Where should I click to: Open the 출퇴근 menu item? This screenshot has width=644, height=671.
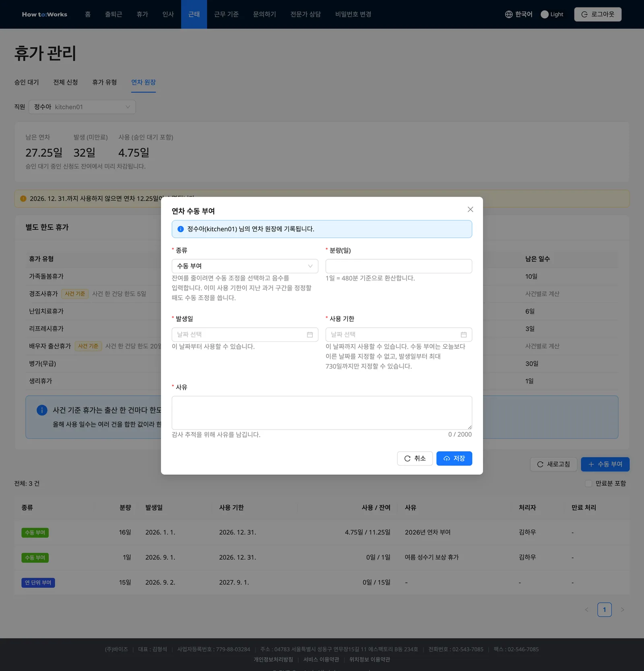114,14
